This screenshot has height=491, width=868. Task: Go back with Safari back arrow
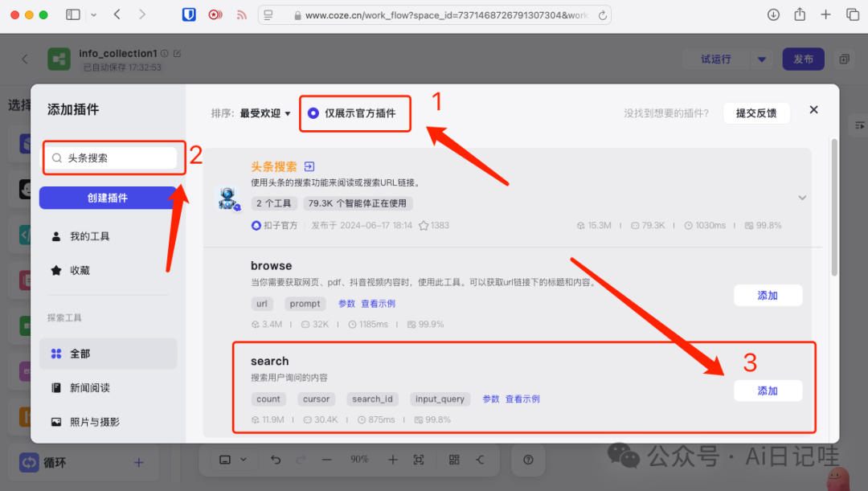coord(117,15)
